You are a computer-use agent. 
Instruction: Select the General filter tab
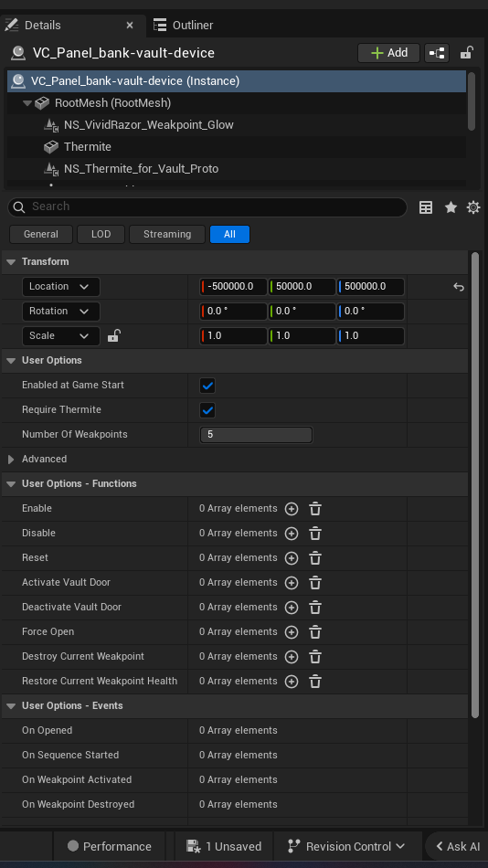click(41, 234)
